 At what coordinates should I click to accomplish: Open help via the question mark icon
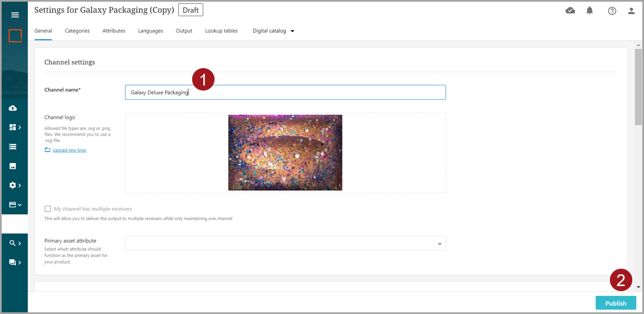coord(612,11)
